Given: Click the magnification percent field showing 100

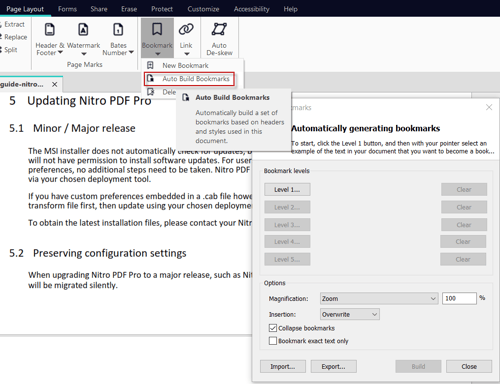Looking at the screenshot, I should [459, 298].
